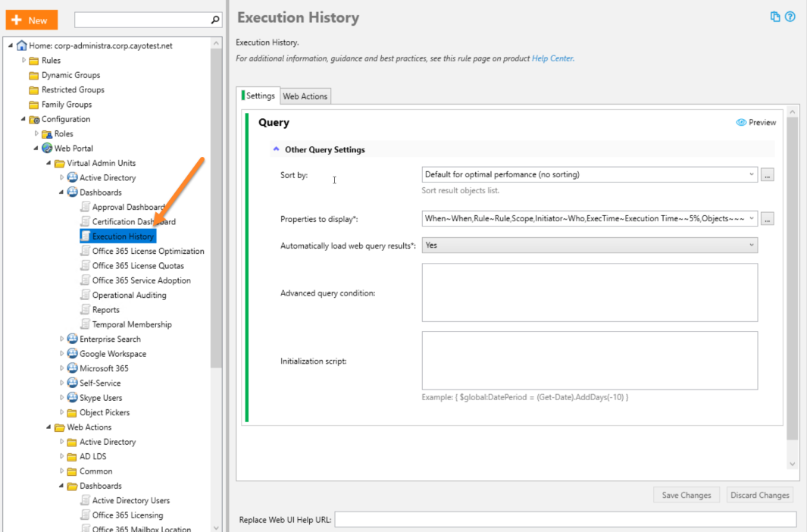Expand the Rules tree node
The width and height of the screenshot is (807, 532).
pos(23,60)
